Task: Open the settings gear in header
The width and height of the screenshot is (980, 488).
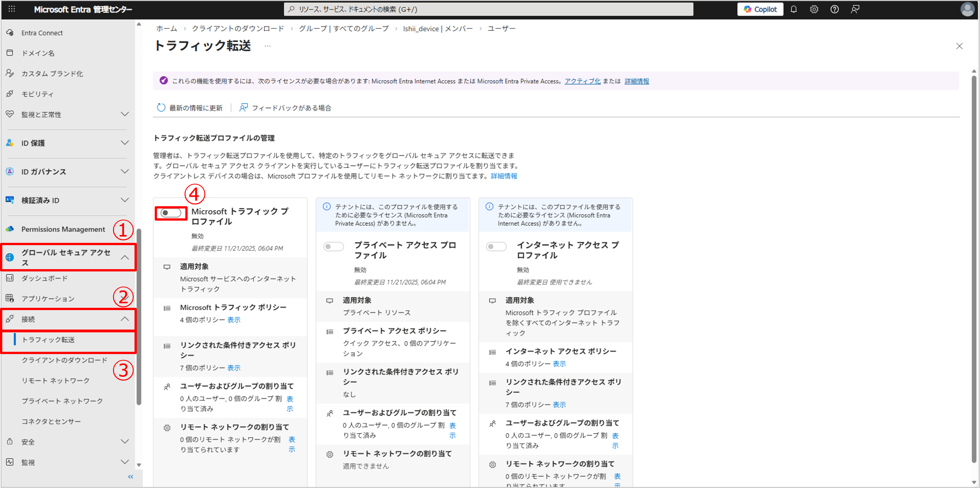Action: pos(814,9)
